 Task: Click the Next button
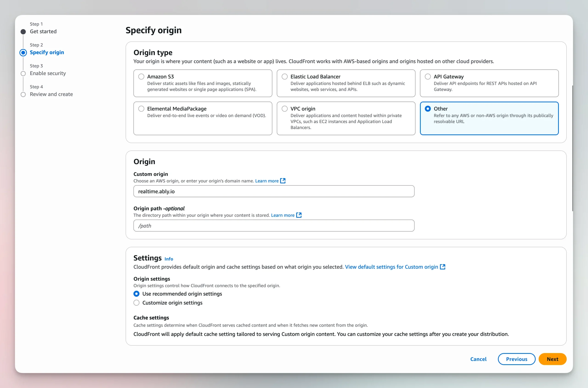pos(552,359)
